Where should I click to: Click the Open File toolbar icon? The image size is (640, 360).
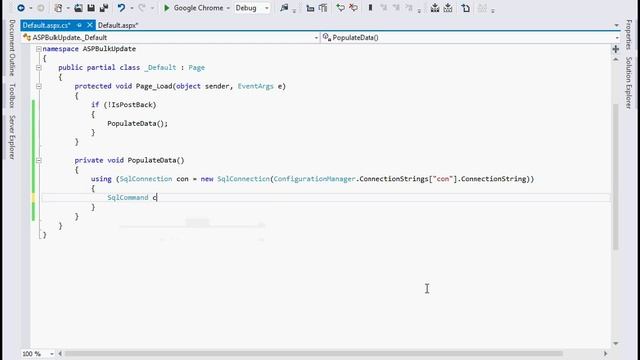(78, 8)
